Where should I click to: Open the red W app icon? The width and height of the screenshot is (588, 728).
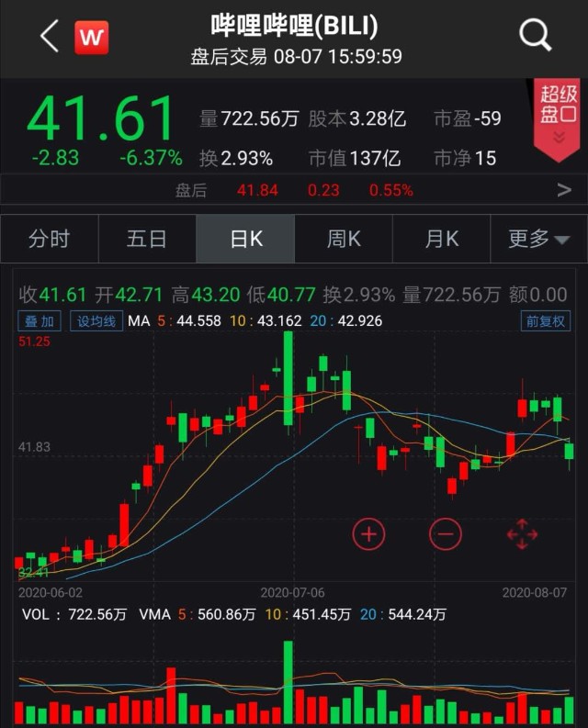92,37
